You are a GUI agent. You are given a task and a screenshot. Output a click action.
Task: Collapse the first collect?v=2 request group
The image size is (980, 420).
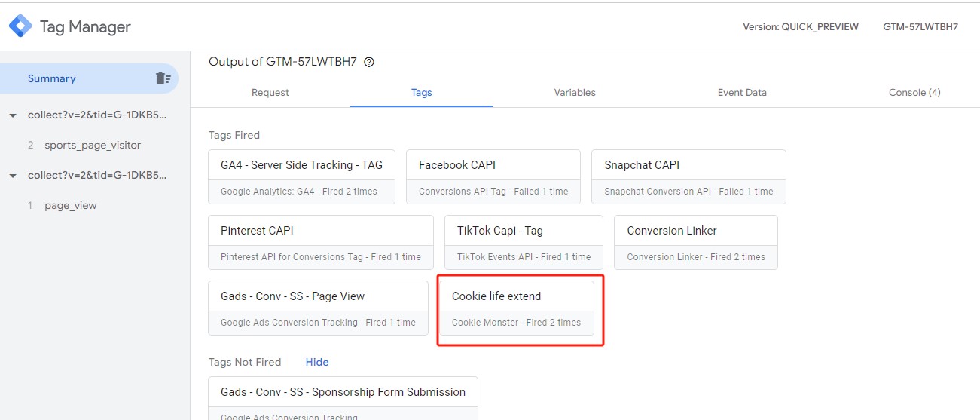pos(13,115)
